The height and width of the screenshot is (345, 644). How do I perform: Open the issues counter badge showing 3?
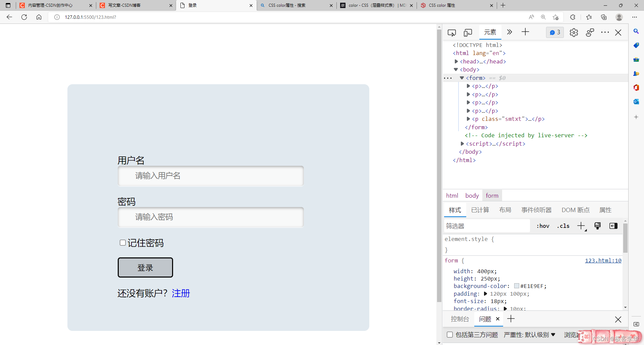tap(555, 33)
